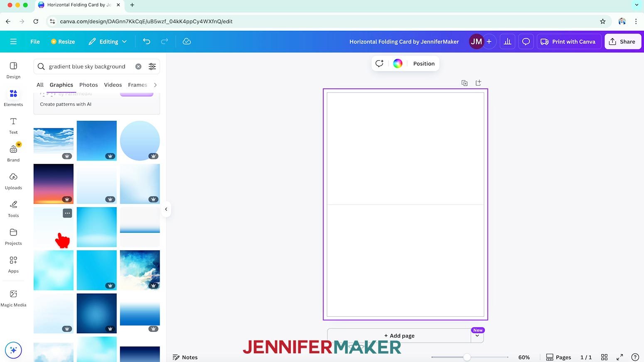This screenshot has height=362, width=644.
Task: Click the Canva AI assistant sparkle button
Action: [x=13, y=350]
